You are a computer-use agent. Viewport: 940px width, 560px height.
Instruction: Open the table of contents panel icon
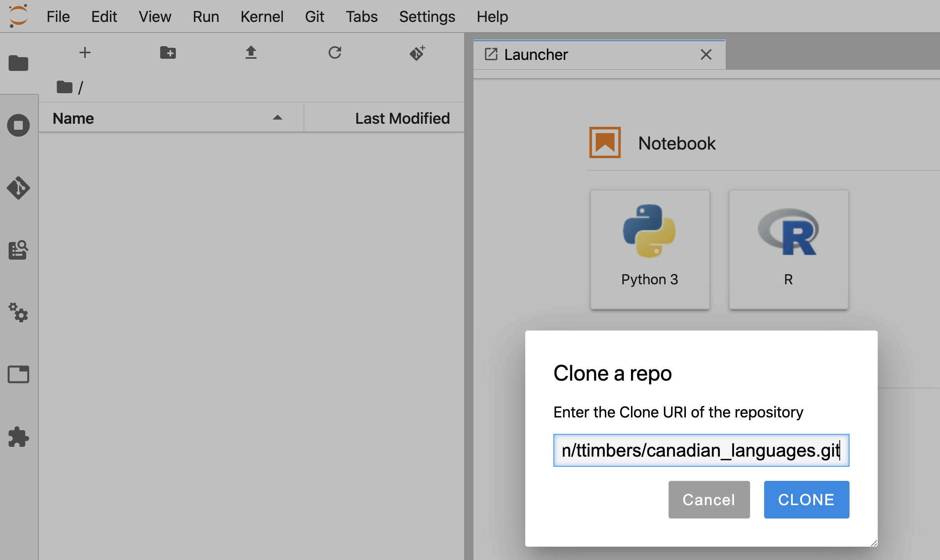[18, 250]
